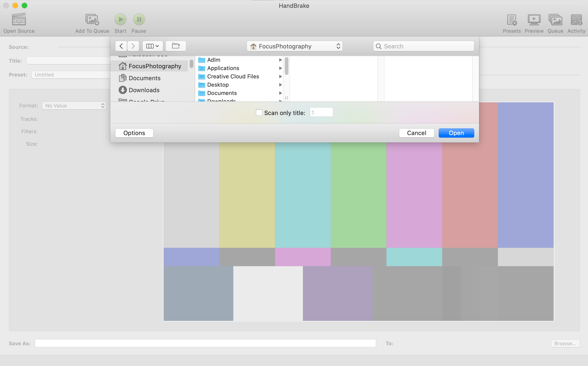Open the Preview window icon

pyautogui.click(x=534, y=20)
